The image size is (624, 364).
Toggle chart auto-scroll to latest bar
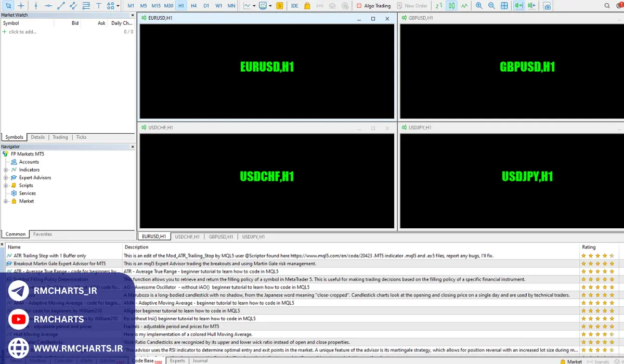pyautogui.click(x=518, y=6)
